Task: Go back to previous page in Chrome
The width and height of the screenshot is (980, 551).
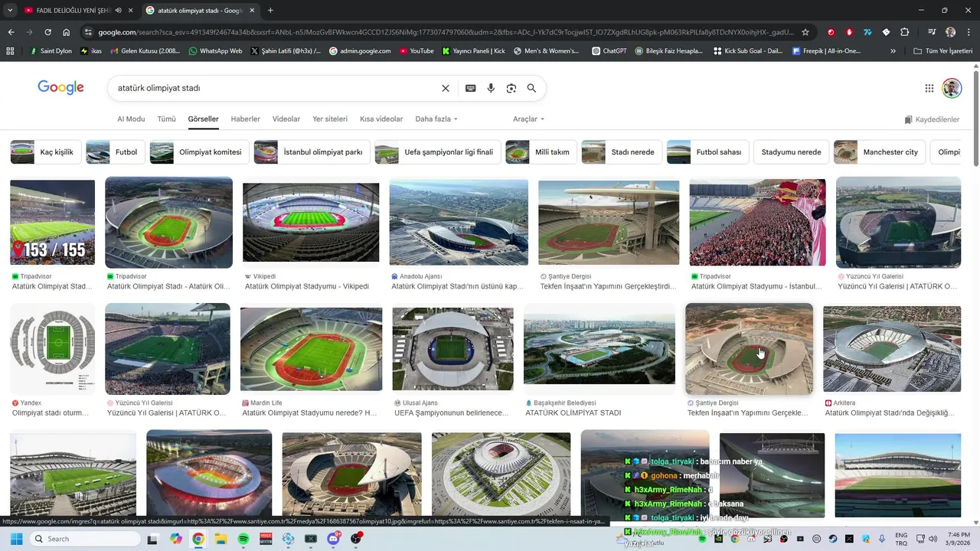Action: tap(11, 32)
